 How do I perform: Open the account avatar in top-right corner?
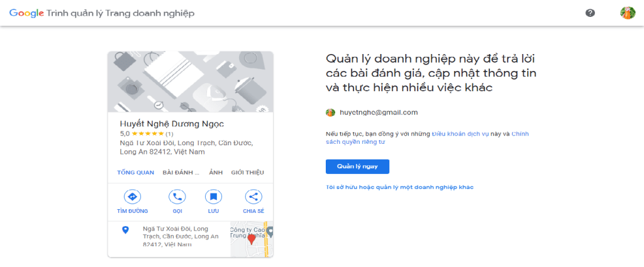click(x=627, y=13)
